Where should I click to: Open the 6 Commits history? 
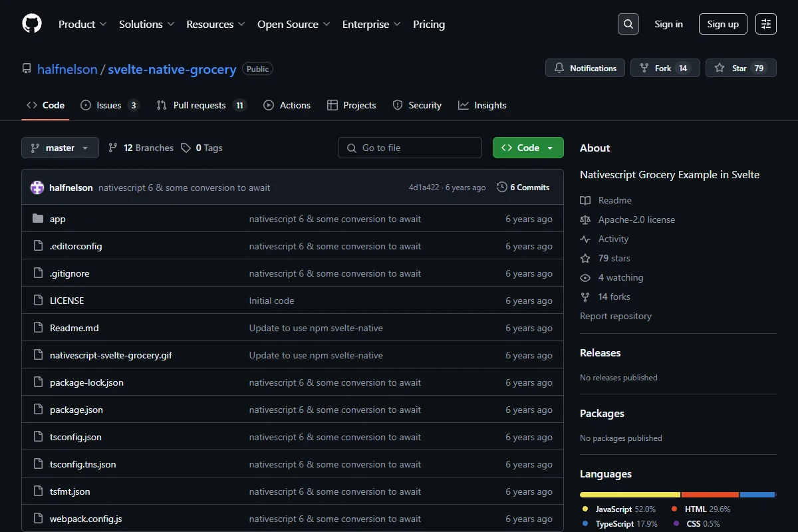523,188
